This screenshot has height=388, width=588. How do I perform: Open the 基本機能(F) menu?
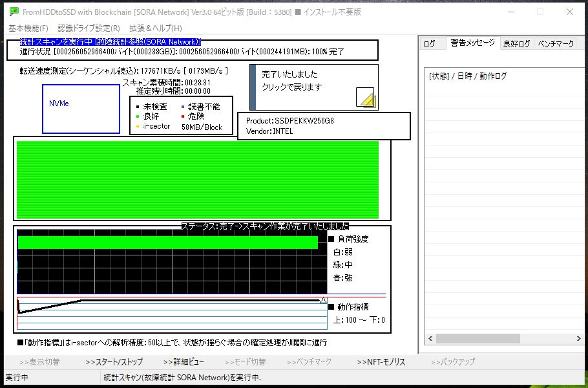[28, 28]
